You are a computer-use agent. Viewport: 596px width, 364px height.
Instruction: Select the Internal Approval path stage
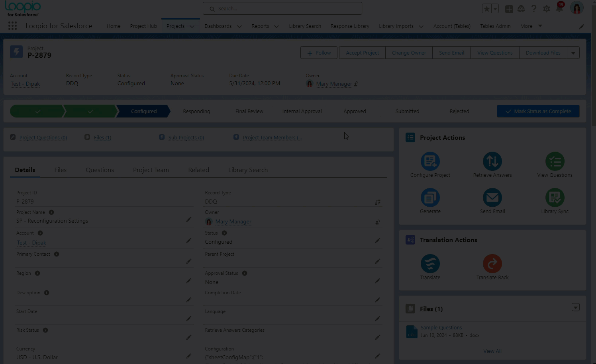point(302,112)
